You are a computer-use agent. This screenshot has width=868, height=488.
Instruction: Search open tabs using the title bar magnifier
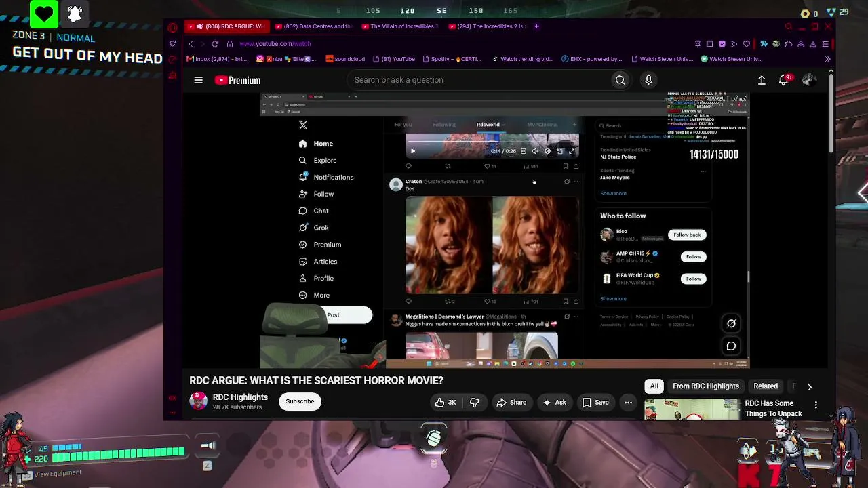(788, 27)
